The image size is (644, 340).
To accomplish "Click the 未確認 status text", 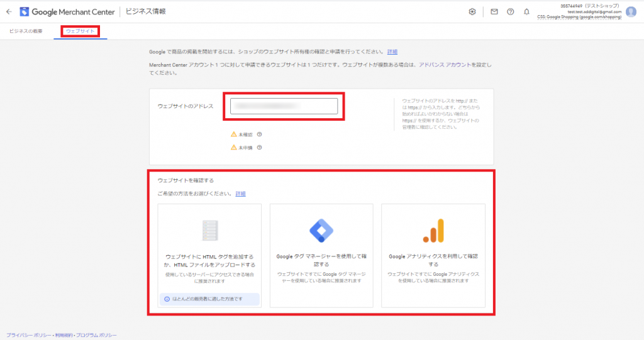I will (x=245, y=134).
